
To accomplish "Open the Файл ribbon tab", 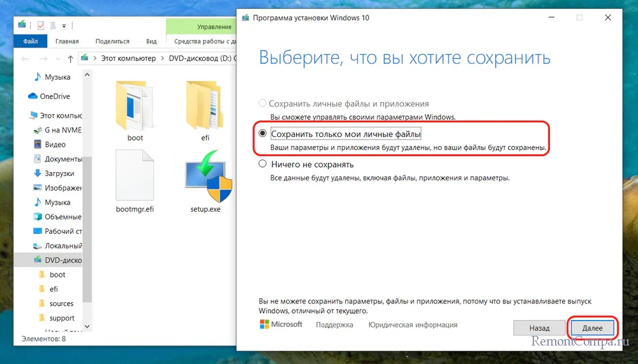I will [30, 41].
